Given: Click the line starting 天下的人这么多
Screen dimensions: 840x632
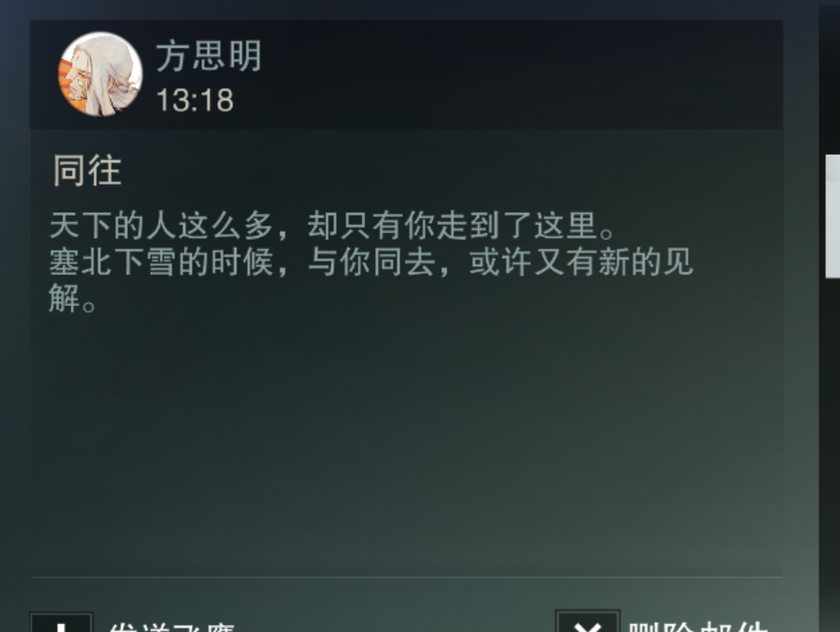Looking at the screenshot, I should (332, 225).
